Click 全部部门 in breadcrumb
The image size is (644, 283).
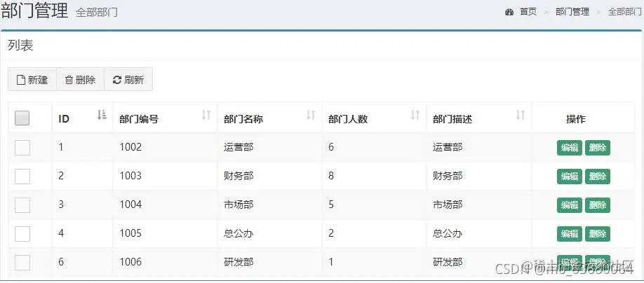624,12
